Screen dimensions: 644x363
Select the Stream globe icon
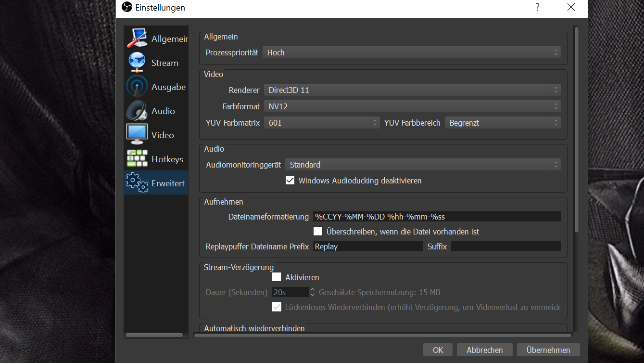tap(137, 63)
